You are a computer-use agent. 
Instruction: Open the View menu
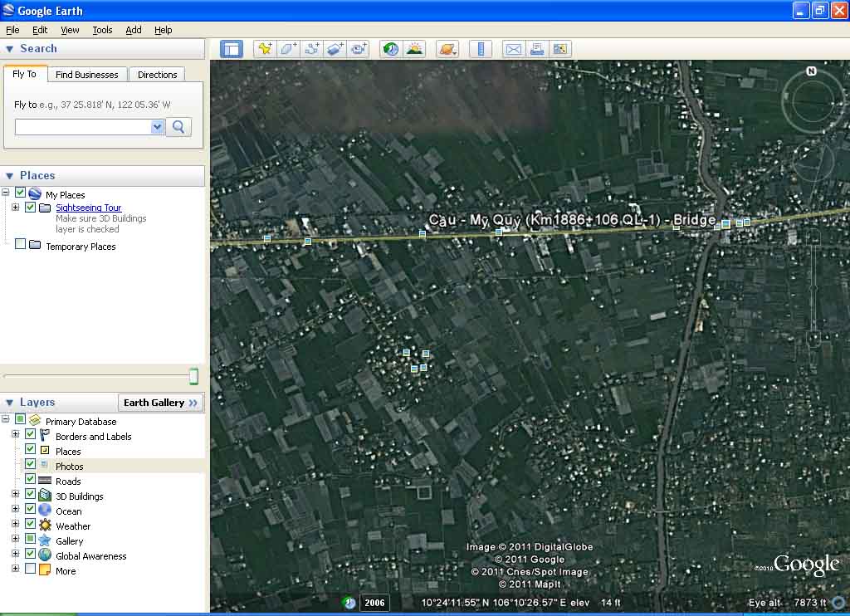point(70,30)
